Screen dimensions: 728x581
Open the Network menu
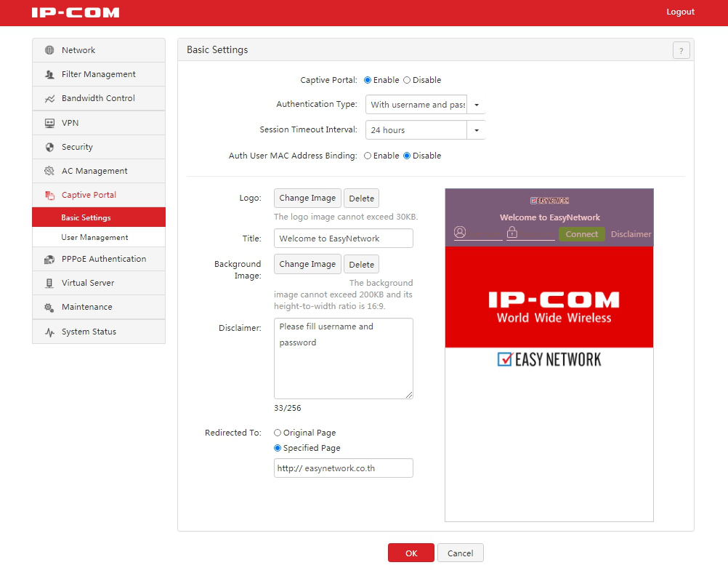coord(99,50)
